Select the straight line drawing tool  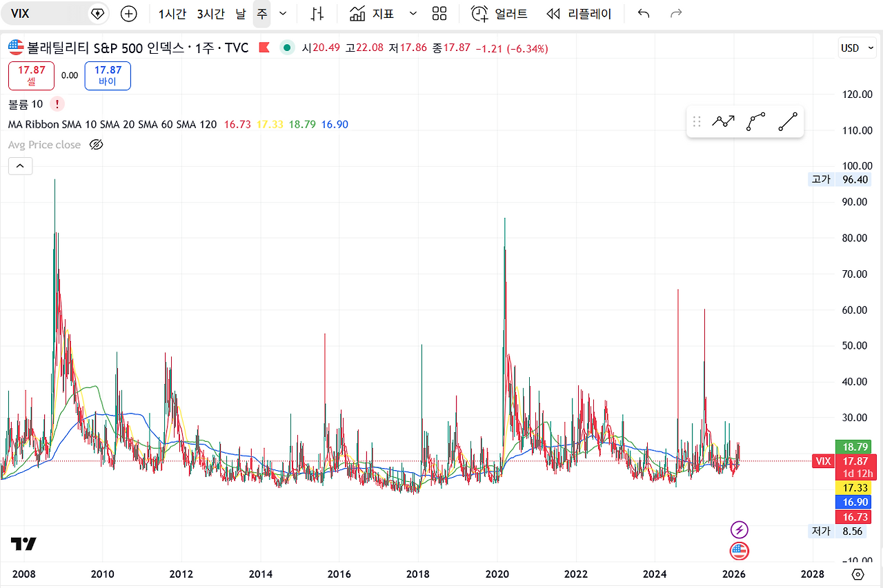coord(788,122)
